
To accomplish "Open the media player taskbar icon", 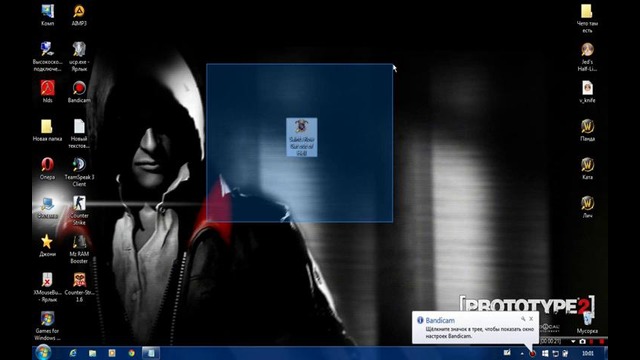I will coord(112,353).
